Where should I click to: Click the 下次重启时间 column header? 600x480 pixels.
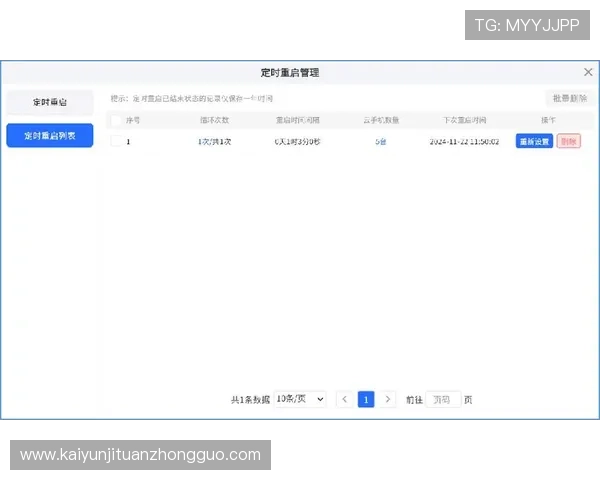point(464,120)
